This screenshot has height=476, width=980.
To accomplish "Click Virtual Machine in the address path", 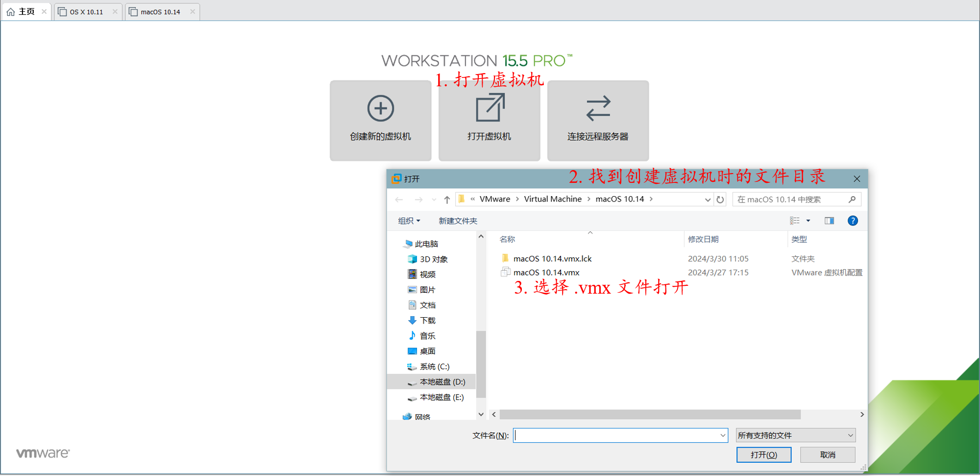I will [553, 199].
